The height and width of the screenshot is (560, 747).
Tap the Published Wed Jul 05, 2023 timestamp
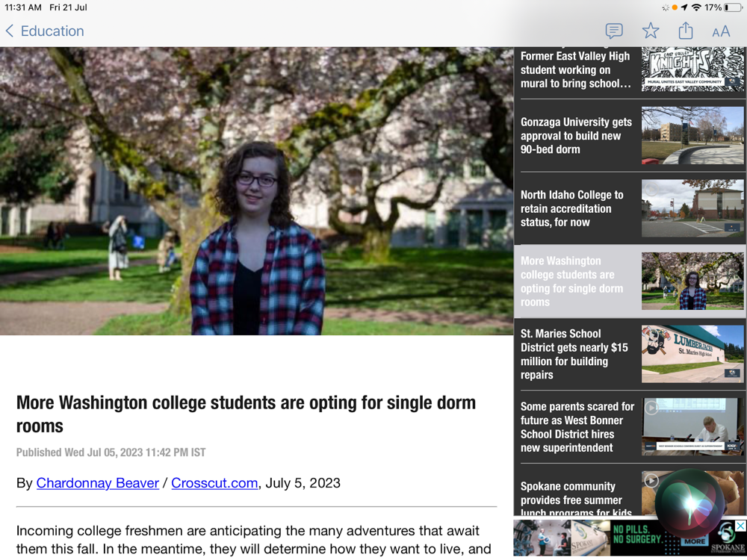pyautogui.click(x=111, y=452)
